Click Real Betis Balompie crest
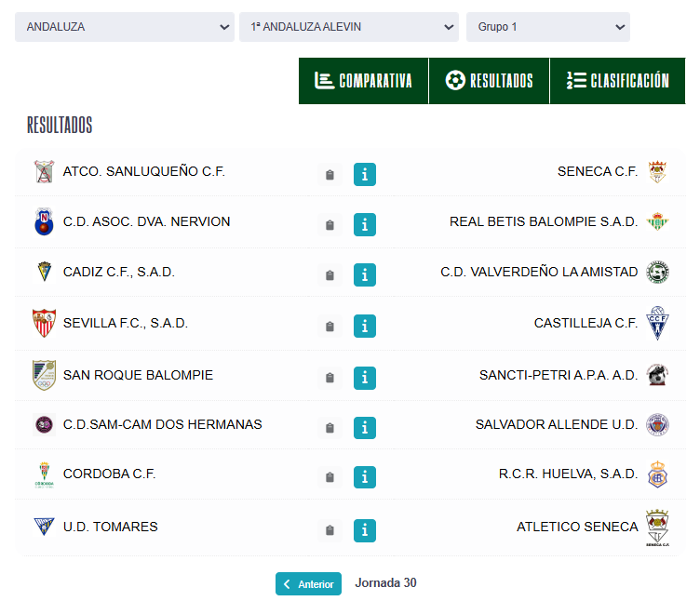The width and height of the screenshot is (700, 601). tap(657, 221)
